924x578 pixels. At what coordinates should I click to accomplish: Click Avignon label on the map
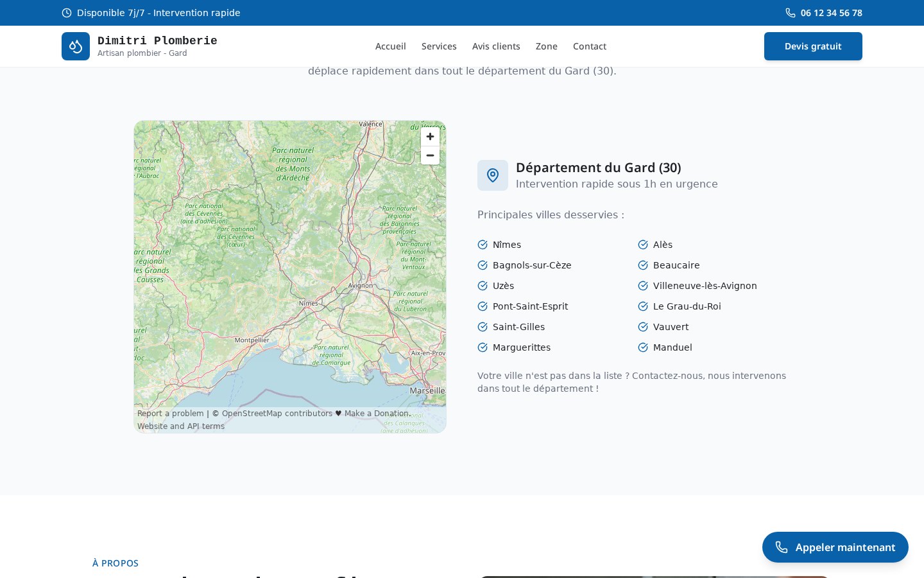361,285
